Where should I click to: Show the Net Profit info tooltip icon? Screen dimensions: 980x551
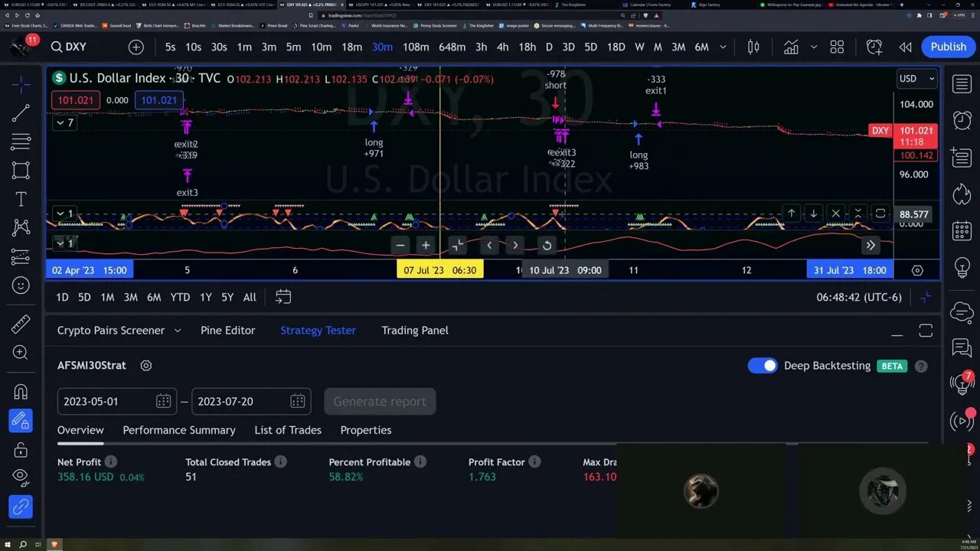tap(111, 462)
